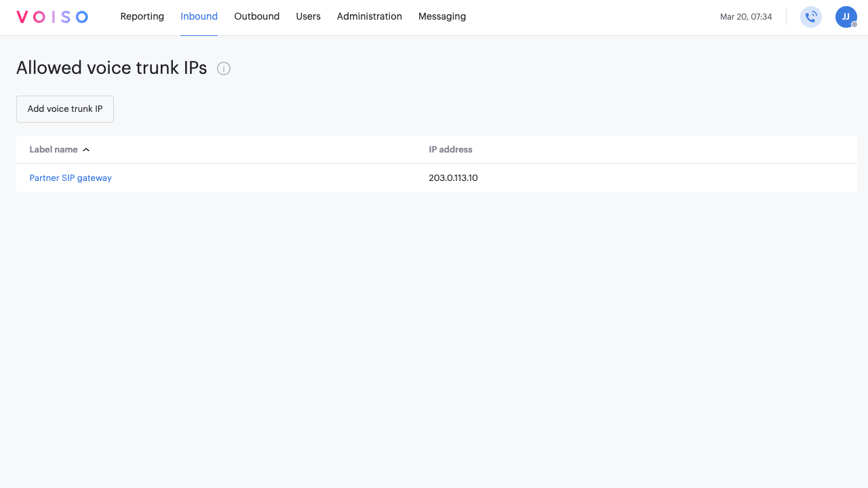This screenshot has width=868, height=488.
Task: Collapse the Label name column sorting chevron
Action: tap(86, 149)
